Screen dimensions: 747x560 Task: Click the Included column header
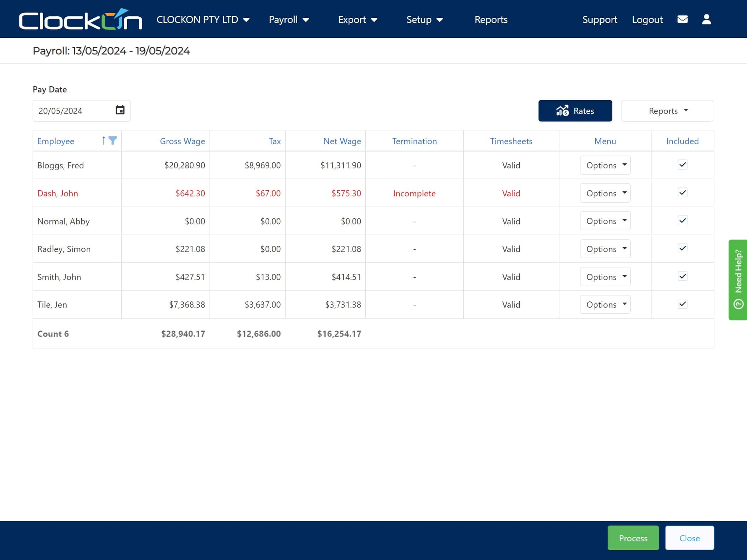coord(682,141)
